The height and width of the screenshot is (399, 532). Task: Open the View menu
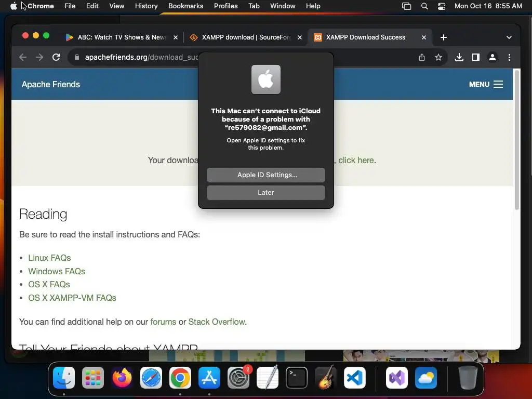(x=117, y=6)
